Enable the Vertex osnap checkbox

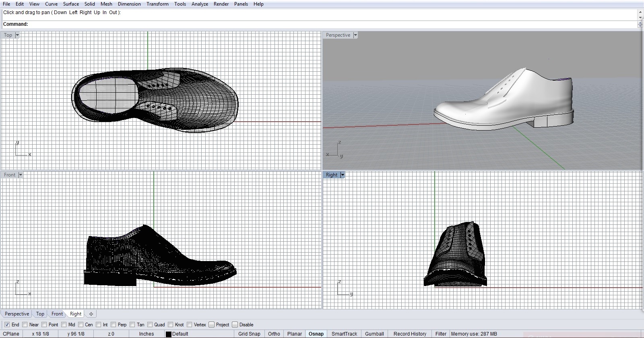pyautogui.click(x=190, y=325)
